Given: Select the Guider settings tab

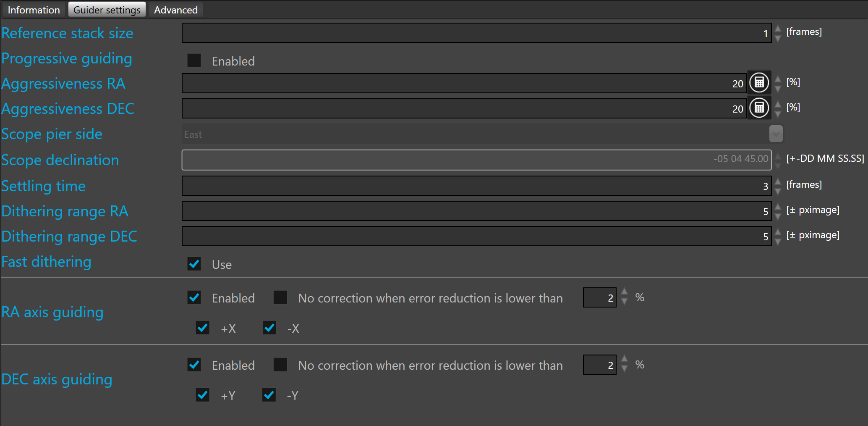Looking at the screenshot, I should [x=107, y=10].
